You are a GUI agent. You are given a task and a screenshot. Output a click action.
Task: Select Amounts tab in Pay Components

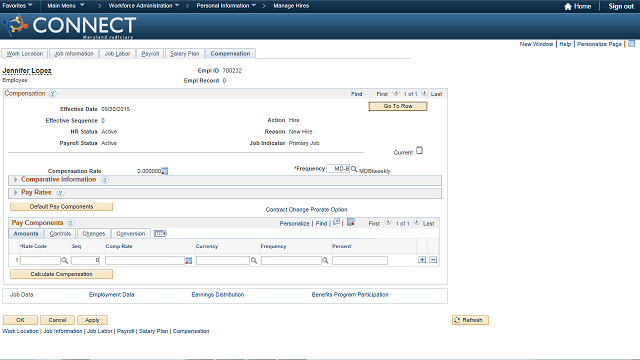(26, 233)
